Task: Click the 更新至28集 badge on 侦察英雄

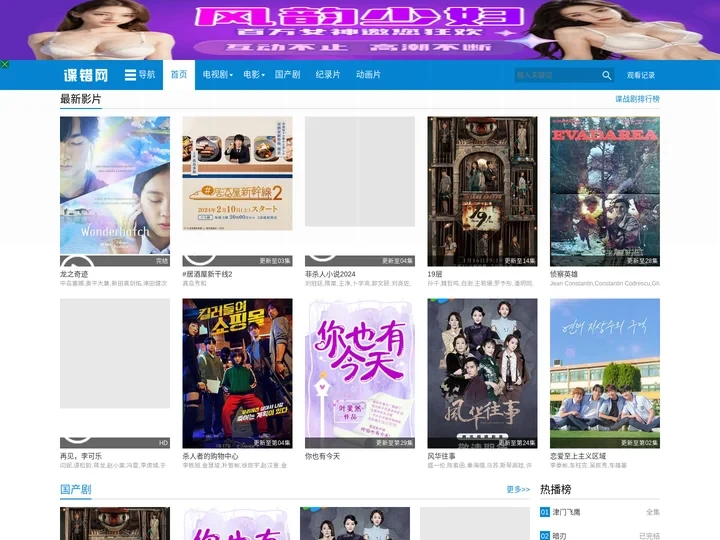Action: [642, 261]
